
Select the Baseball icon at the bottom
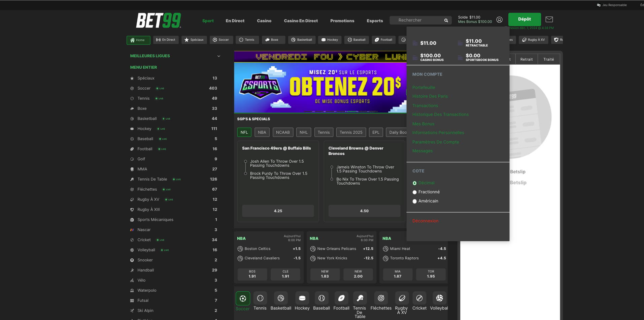click(x=321, y=298)
